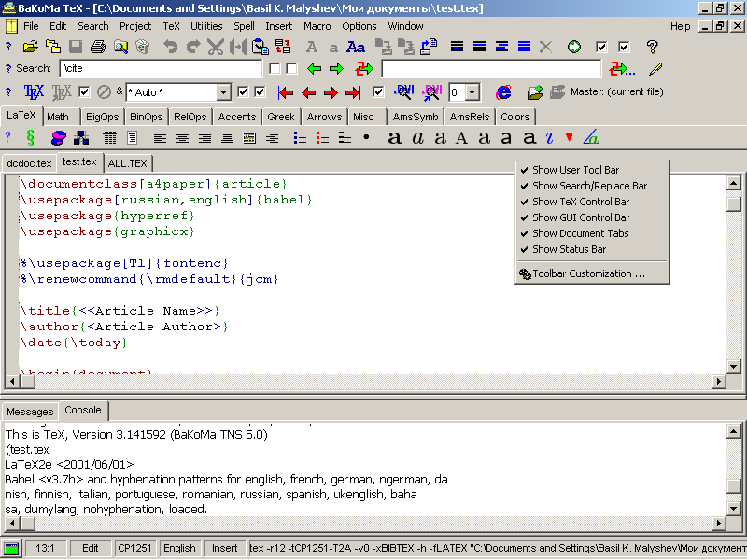Click the green section symbol icon
This screenshot has height=560, width=747.
point(31,138)
